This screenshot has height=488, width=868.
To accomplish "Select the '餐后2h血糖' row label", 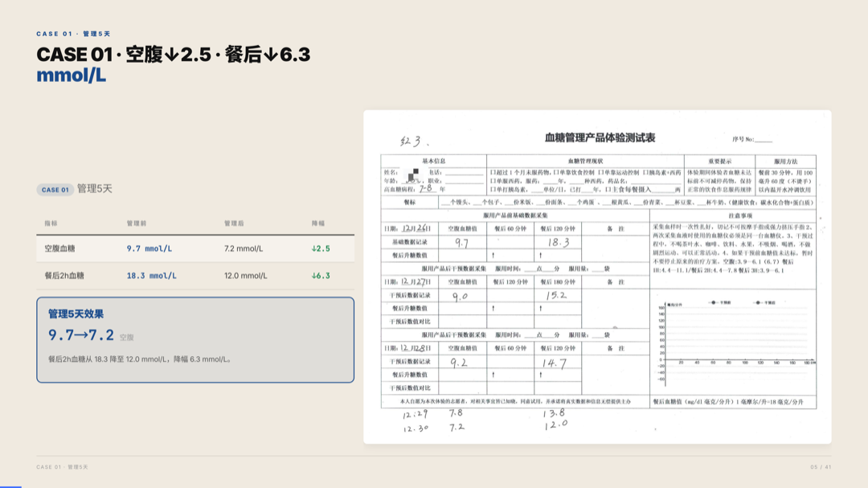I will (x=64, y=275).
